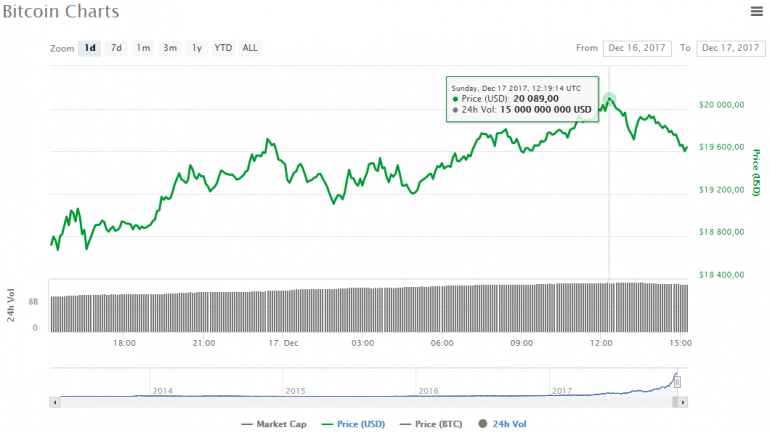Screen dimensions: 770x433
Task: Click the $19 600,00 y-axis label
Action: click(x=721, y=147)
